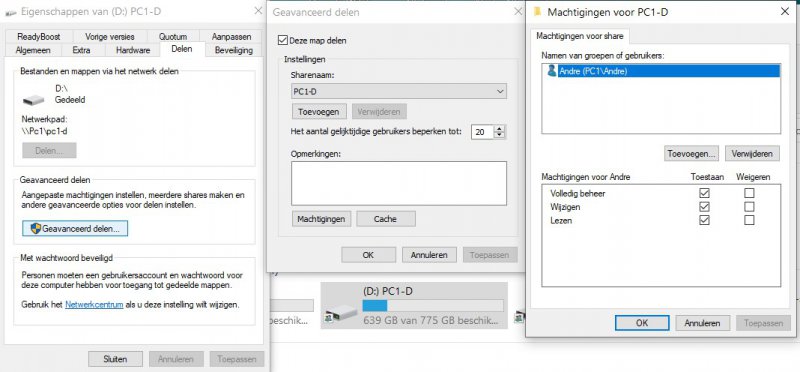Toggle Volledig beheer Toestaan checkbox

[705, 193]
